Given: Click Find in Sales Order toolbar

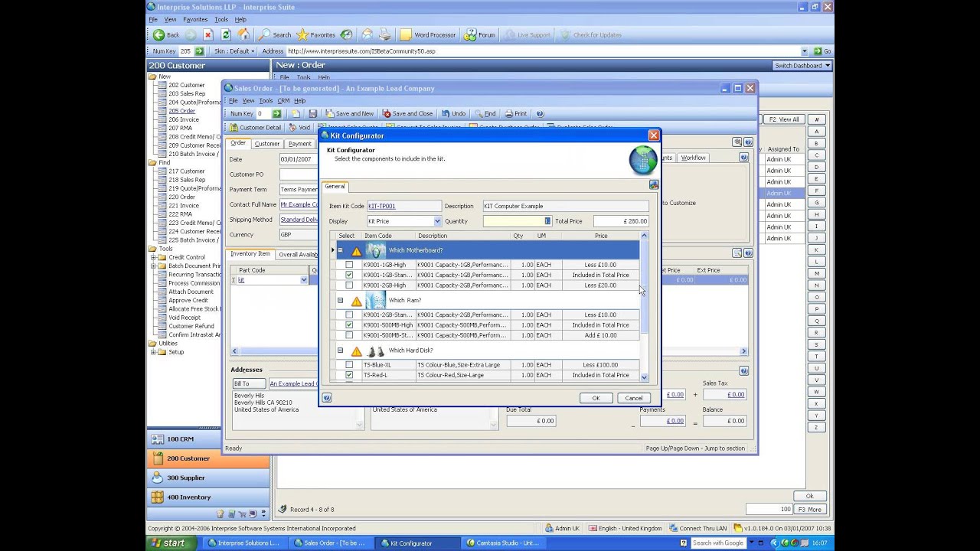Looking at the screenshot, I should (485, 113).
